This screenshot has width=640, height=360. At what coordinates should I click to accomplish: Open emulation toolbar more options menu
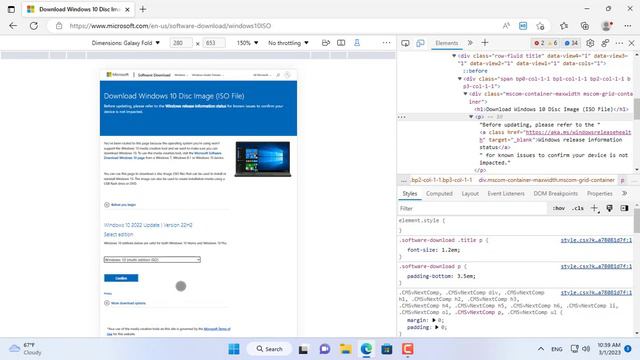tap(386, 43)
